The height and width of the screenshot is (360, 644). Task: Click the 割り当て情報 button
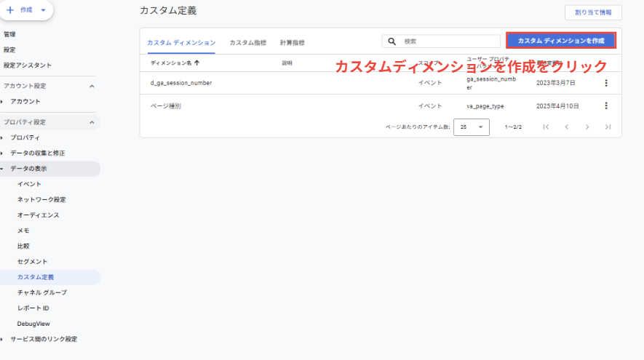click(593, 12)
